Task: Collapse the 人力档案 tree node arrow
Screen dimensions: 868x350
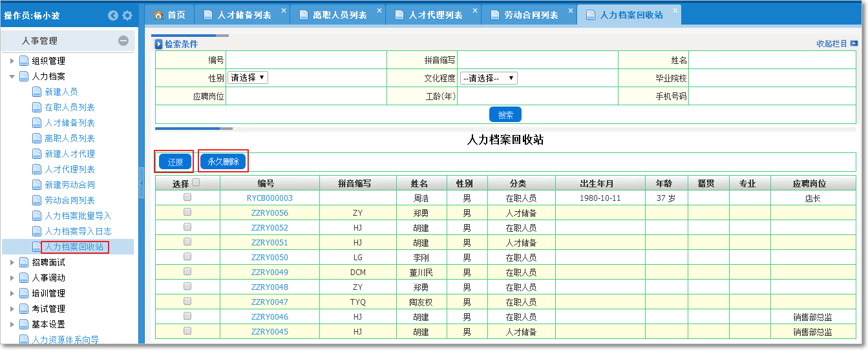Action: pos(12,76)
